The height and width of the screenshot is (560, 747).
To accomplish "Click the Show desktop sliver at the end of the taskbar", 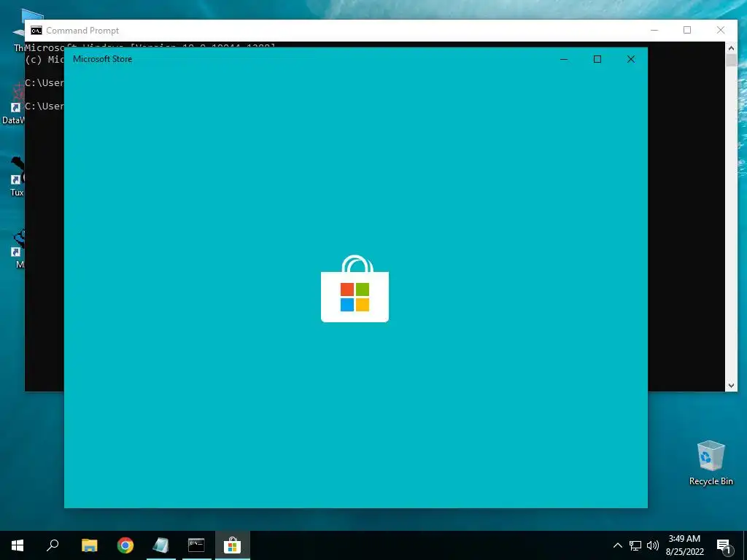I will (x=745, y=545).
